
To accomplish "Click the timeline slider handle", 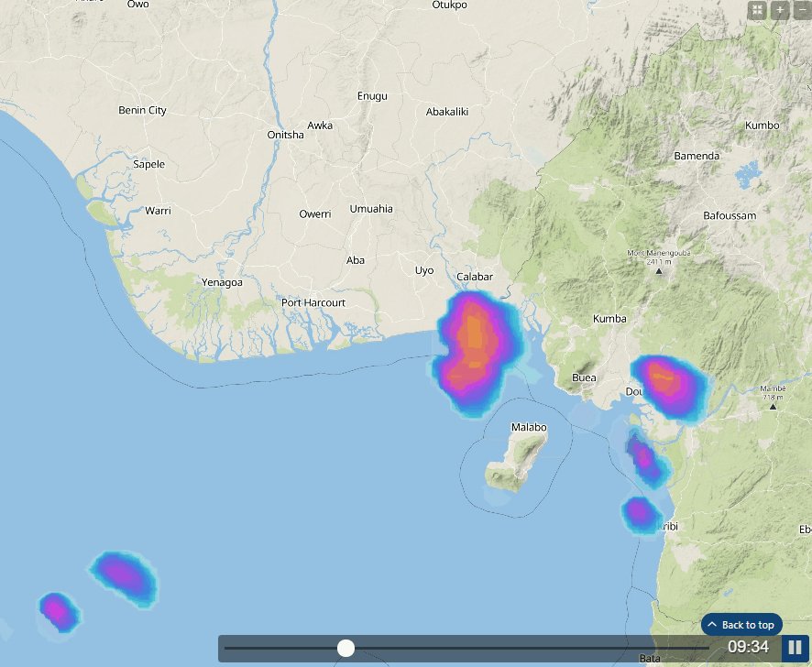I will (x=346, y=648).
